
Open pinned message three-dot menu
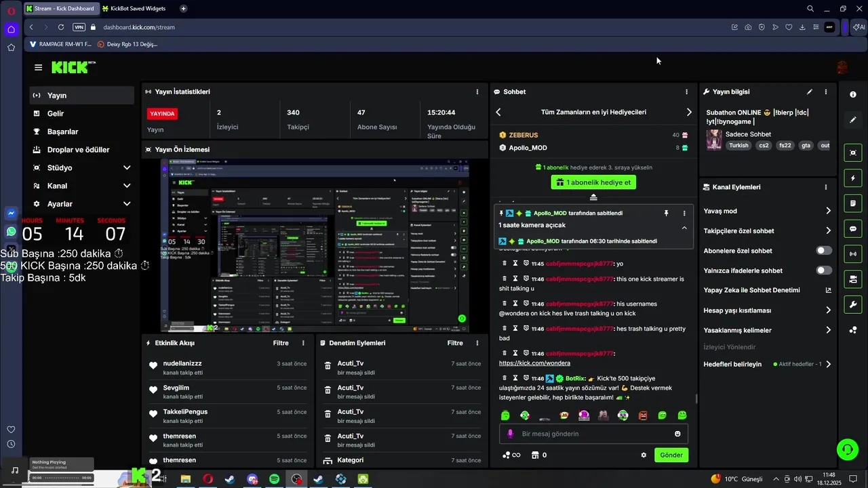(x=684, y=213)
